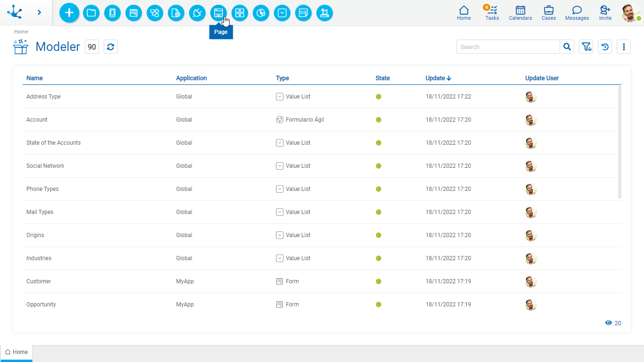Click the value list dropdown-box toolbar icon
This screenshot has height=362, width=644.
pos(282,13)
